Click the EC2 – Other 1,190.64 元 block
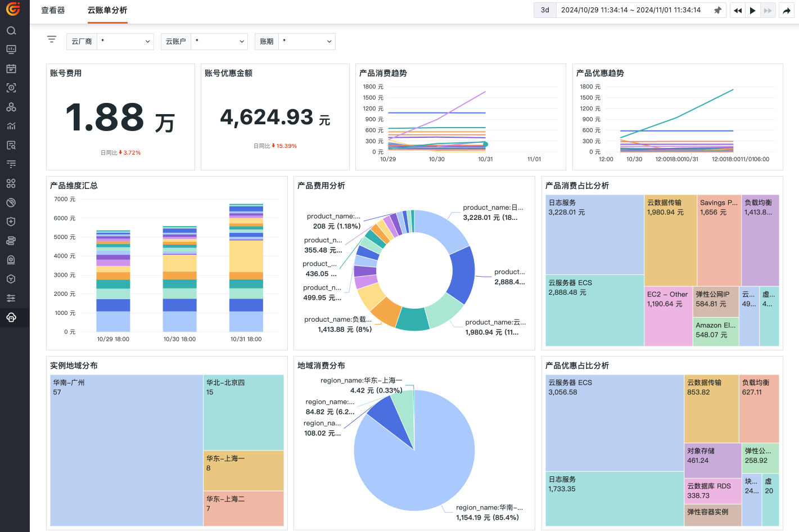The height and width of the screenshot is (532, 799). pos(668,317)
